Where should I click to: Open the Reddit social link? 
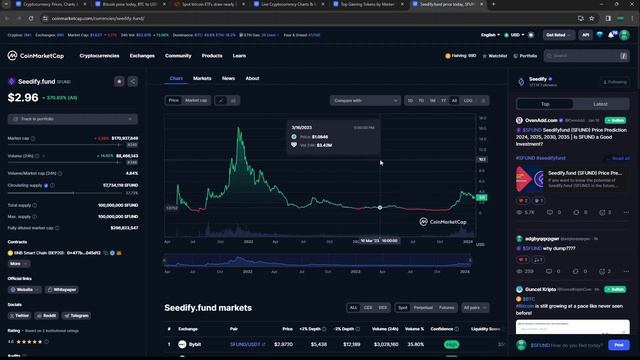coord(47,316)
